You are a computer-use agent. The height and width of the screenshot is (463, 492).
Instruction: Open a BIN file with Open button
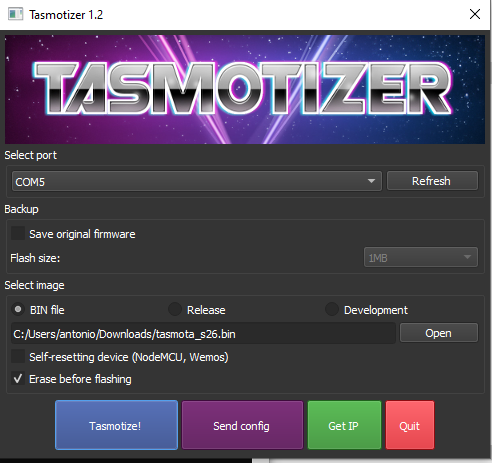(439, 333)
